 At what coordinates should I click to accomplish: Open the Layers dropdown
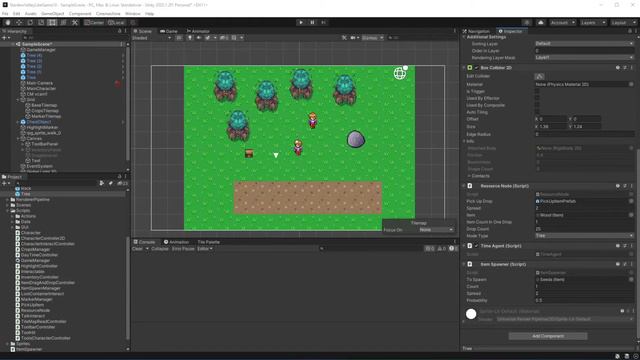(593, 22)
